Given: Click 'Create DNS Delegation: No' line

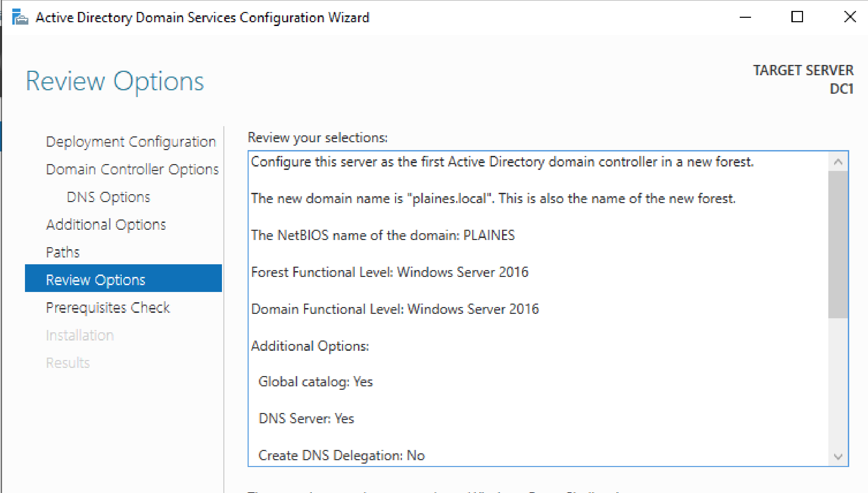Looking at the screenshot, I should (341, 455).
